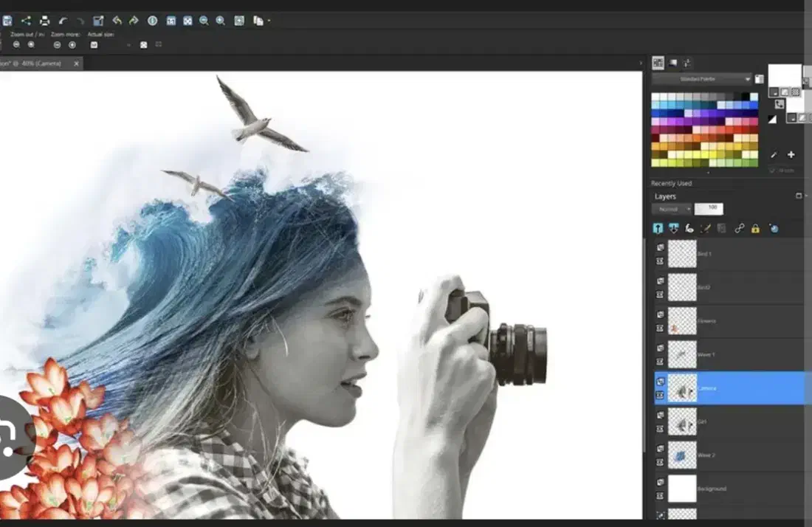
Task: Click the Print icon
Action: pos(44,21)
